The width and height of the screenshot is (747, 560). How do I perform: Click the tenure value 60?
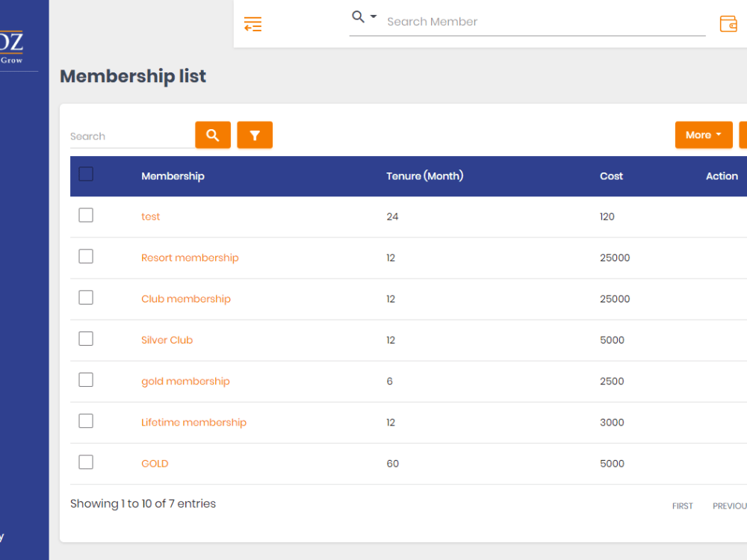coord(393,464)
